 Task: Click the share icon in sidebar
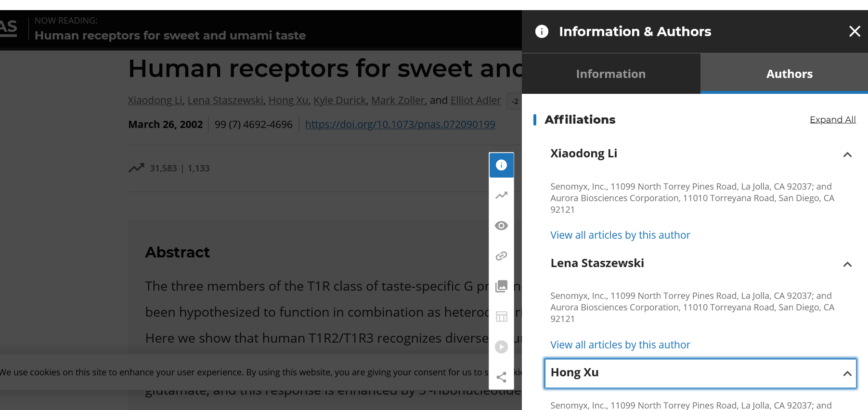(501, 377)
